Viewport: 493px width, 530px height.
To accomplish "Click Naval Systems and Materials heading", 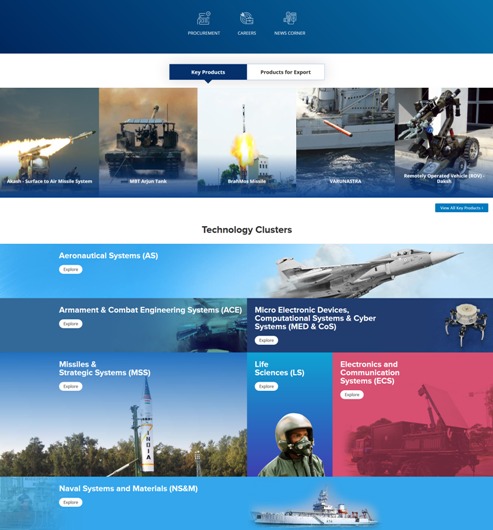I will click(128, 488).
